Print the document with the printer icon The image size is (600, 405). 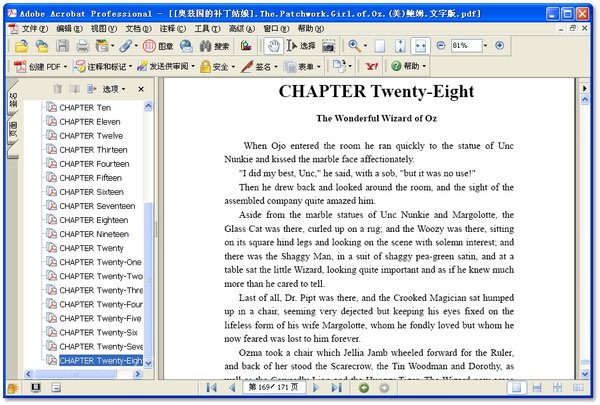[82, 46]
